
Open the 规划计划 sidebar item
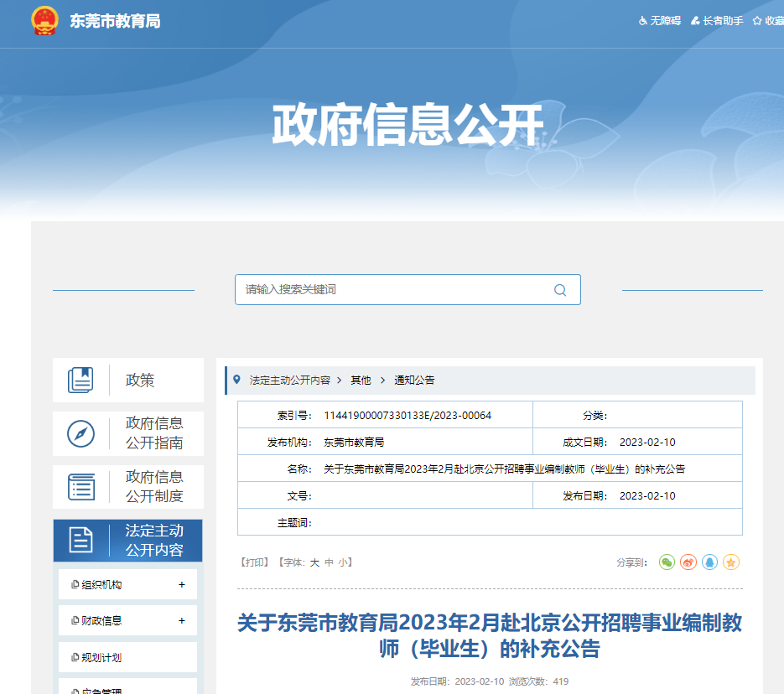(x=101, y=658)
